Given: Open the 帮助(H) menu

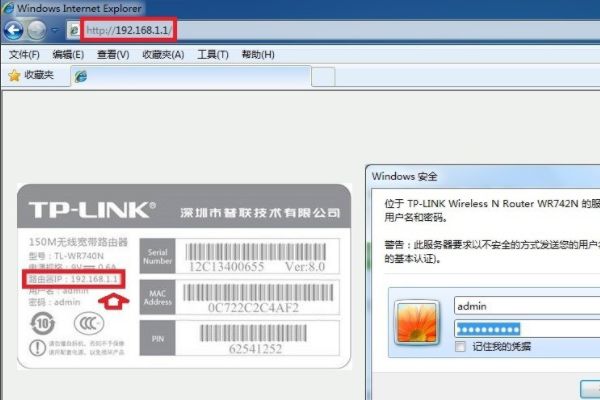Looking at the screenshot, I should pyautogui.click(x=258, y=54).
